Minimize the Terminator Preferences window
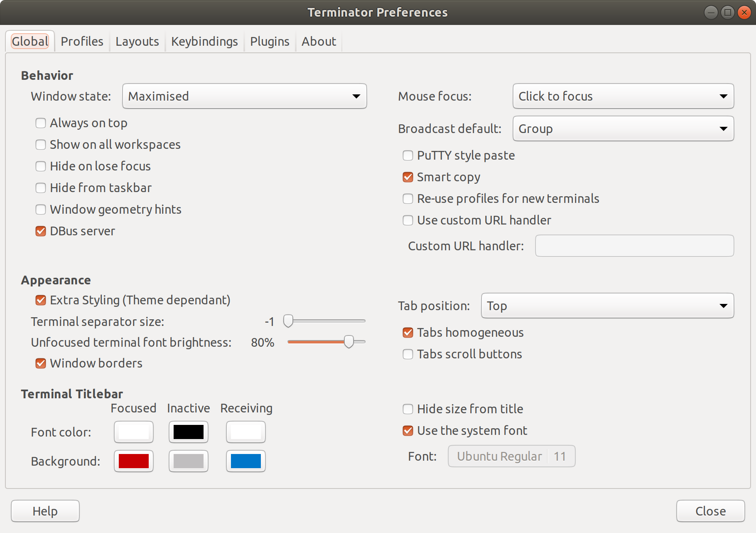 711,12
